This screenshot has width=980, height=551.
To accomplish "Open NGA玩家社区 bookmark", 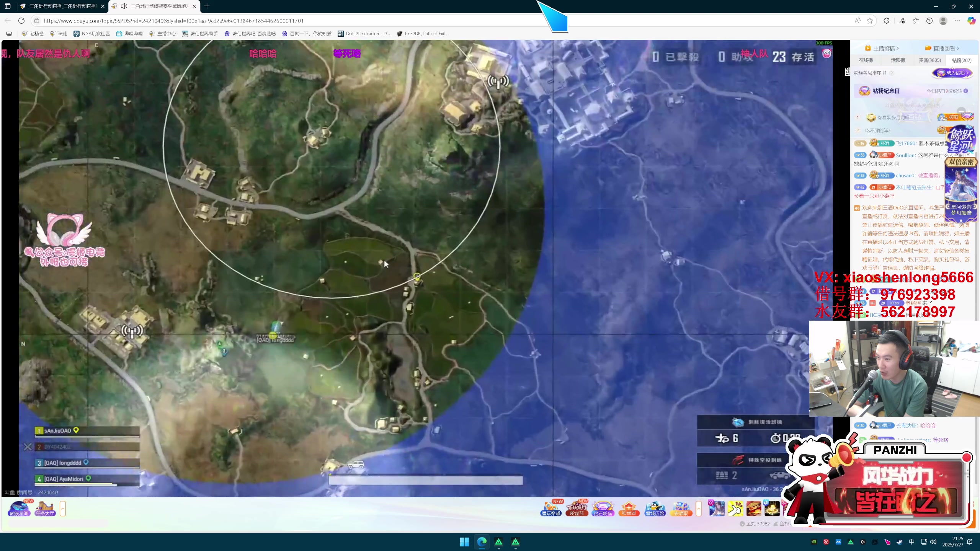I will point(92,34).
